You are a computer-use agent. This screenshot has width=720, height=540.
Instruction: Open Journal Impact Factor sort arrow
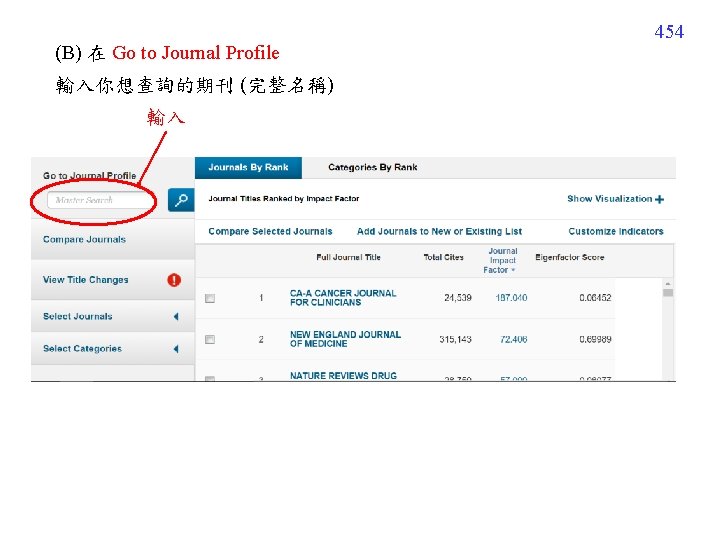click(513, 270)
